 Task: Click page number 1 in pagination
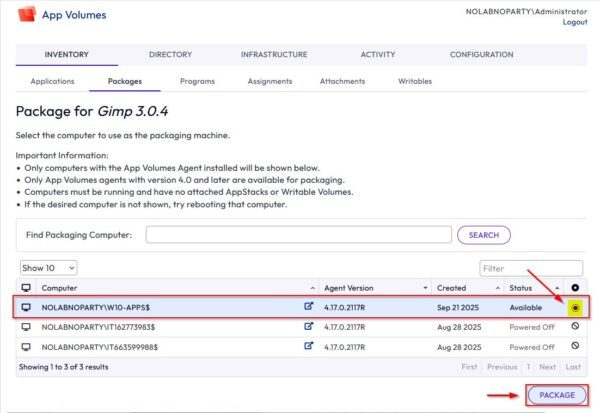coord(528,367)
